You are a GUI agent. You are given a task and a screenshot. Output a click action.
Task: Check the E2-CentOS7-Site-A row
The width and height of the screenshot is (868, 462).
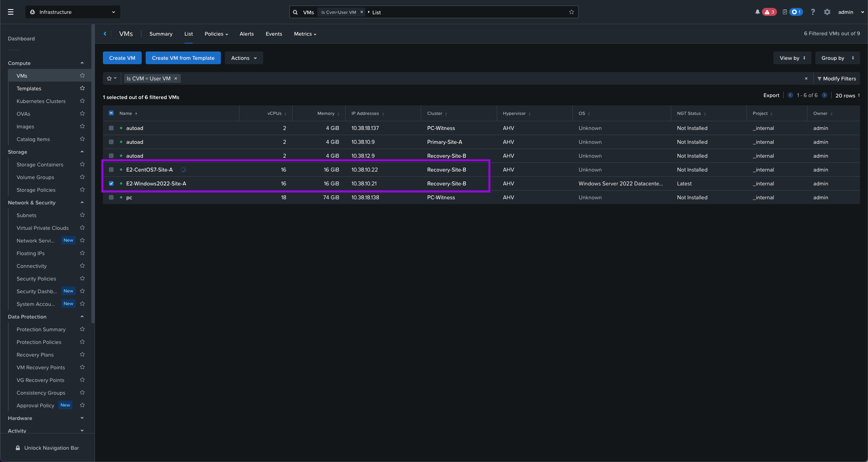111,170
